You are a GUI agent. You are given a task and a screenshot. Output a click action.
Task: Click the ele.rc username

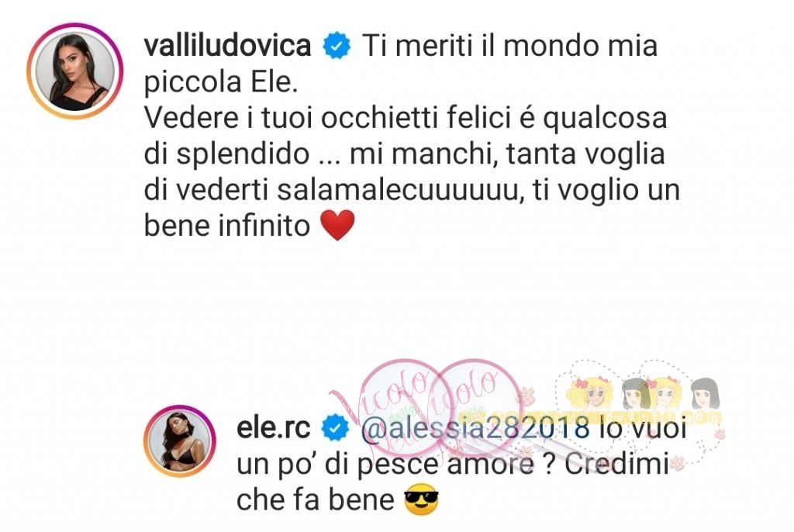[274, 427]
